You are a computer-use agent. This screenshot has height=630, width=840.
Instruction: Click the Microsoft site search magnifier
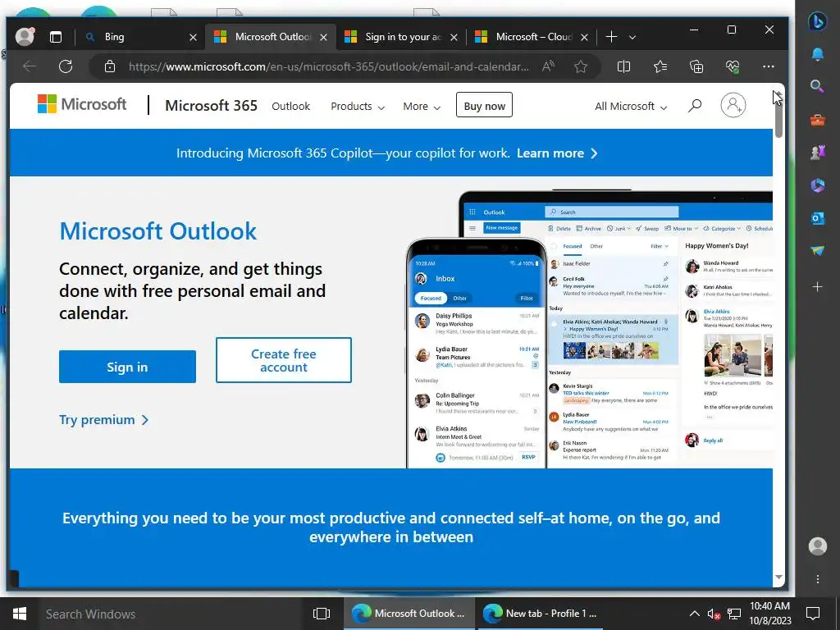click(694, 106)
